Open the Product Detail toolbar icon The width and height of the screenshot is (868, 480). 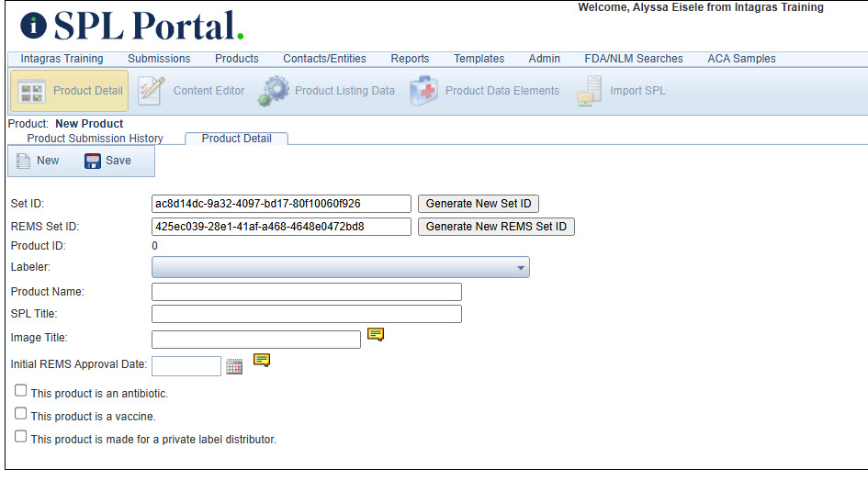31,91
